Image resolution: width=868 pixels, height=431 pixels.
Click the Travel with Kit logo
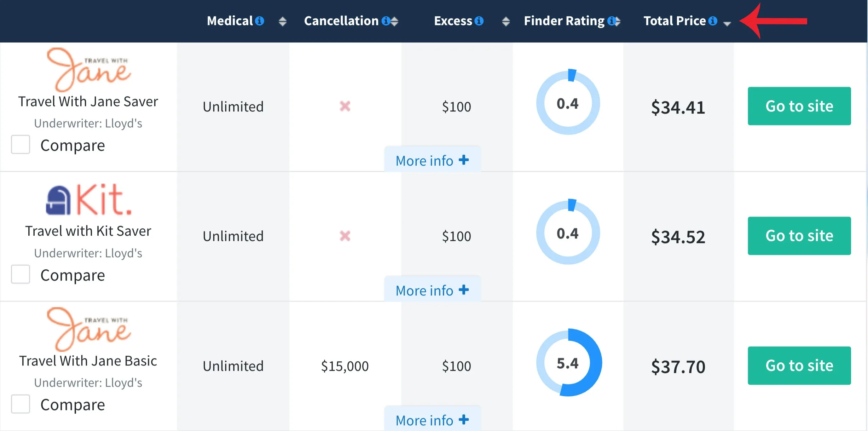pos(89,199)
